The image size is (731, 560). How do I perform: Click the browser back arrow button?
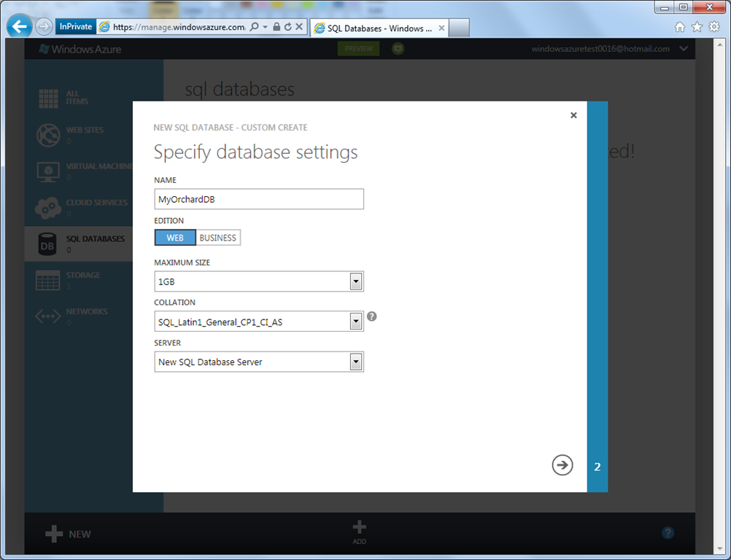click(19, 27)
